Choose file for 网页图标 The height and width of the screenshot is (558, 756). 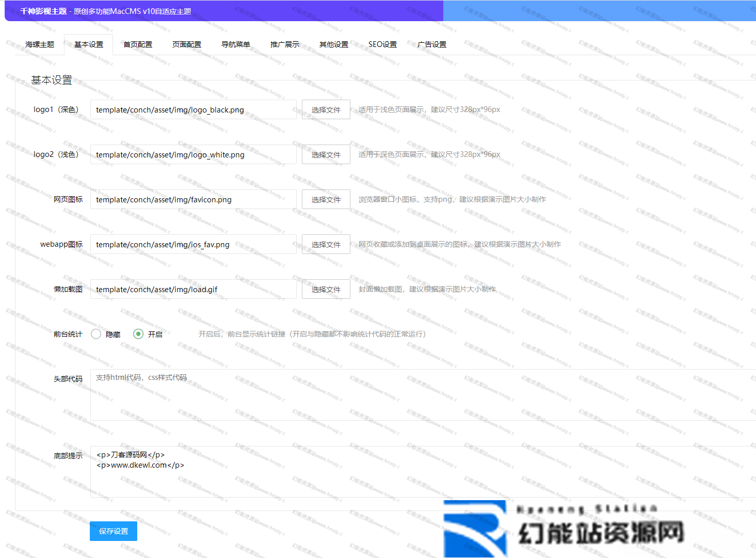326,199
